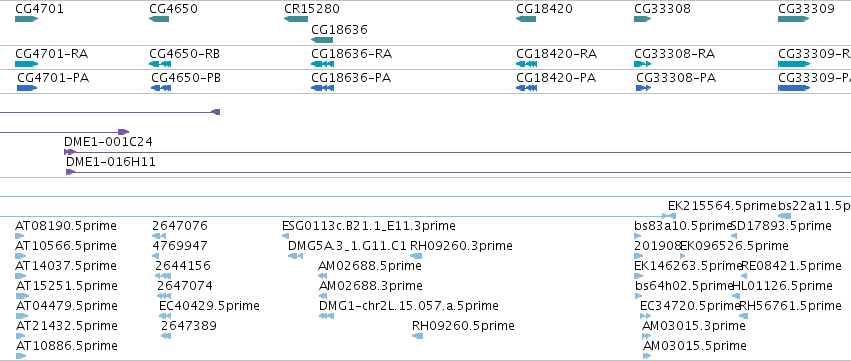
Task: Click the DMG1-chr2L.15.057.a.5prime label
Action: 409,306
